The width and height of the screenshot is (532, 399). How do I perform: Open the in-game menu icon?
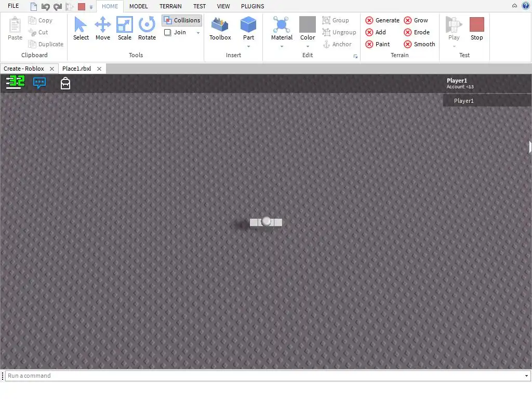pos(15,83)
